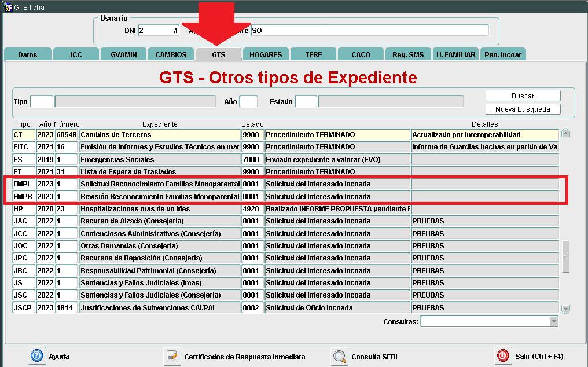Image resolution: width=588 pixels, height=367 pixels.
Task: Select the Pen. Incoar tab
Action: 503,54
